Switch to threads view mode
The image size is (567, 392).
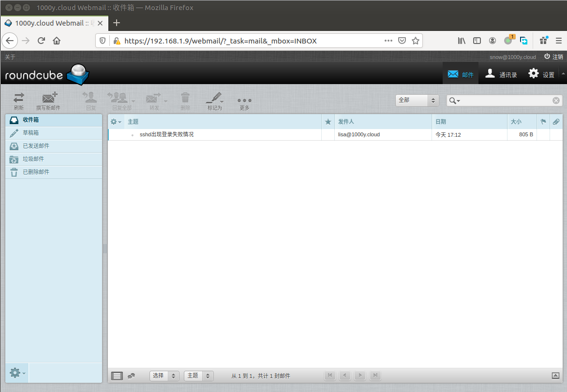(131, 376)
